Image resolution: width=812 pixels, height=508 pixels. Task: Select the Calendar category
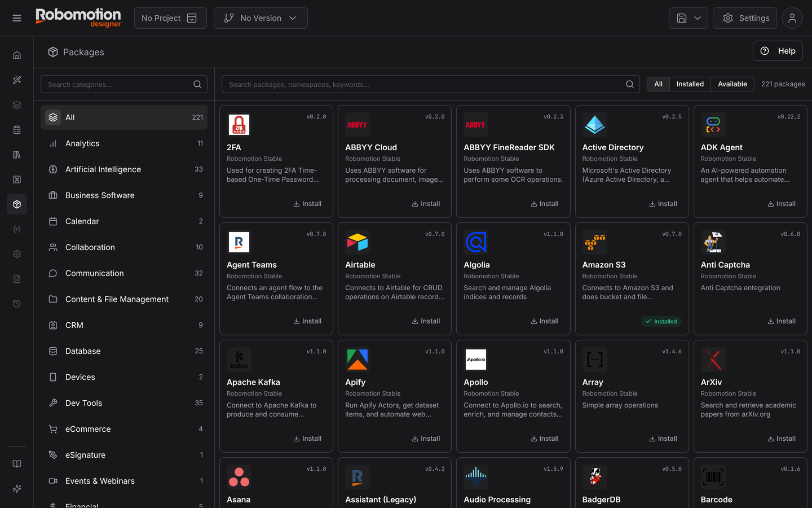tap(124, 221)
